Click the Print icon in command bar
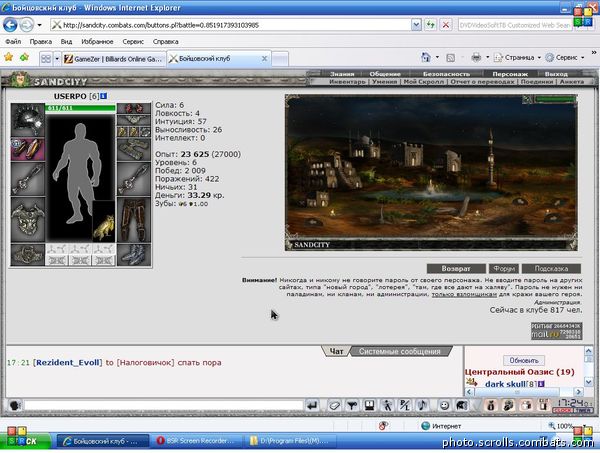Image resolution: width=600 pixels, height=453 pixels. click(476, 57)
